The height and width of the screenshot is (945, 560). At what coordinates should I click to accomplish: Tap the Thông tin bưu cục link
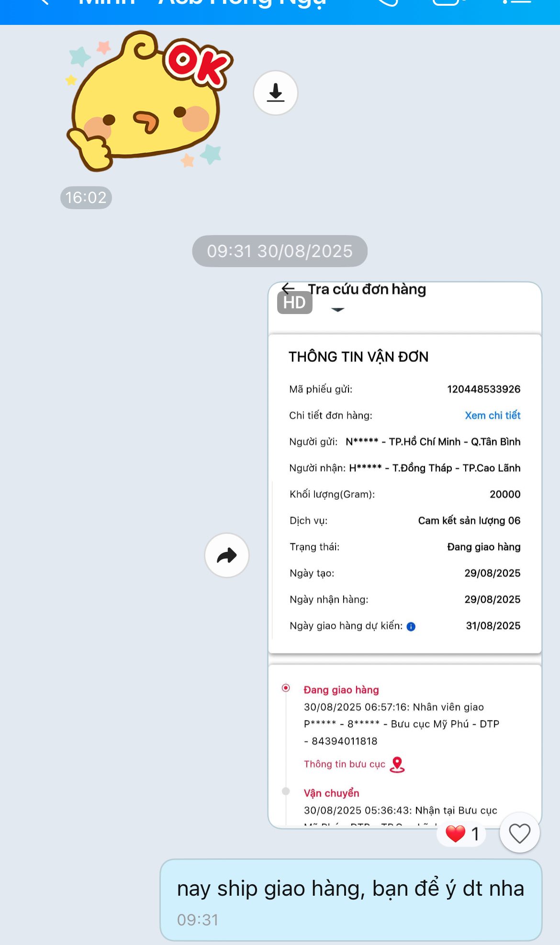click(344, 764)
